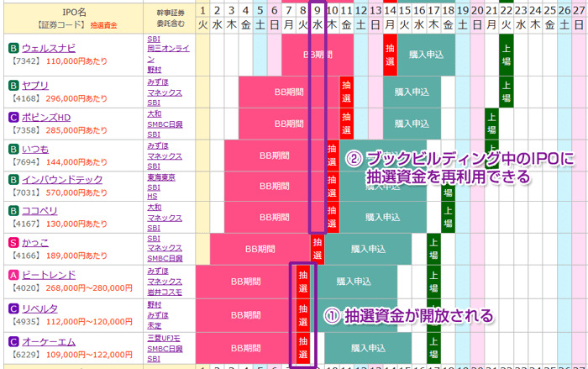Screen dimensions: 588x369
Task: Open the オーケーエム IPO link
Action: 49,342
